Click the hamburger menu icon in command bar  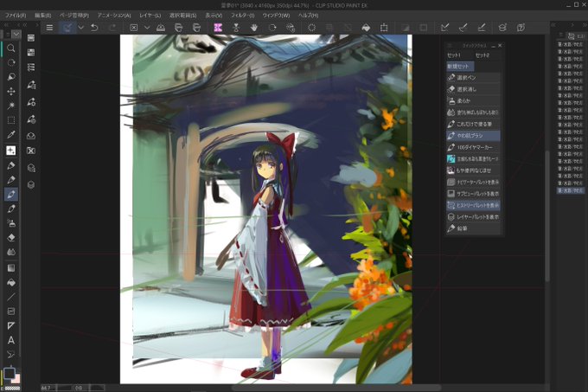click(x=49, y=28)
